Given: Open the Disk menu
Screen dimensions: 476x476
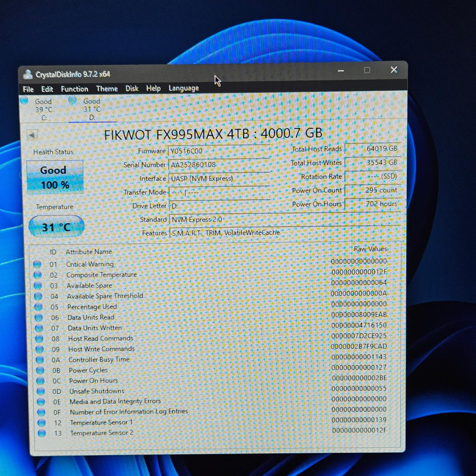Looking at the screenshot, I should pos(132,89).
